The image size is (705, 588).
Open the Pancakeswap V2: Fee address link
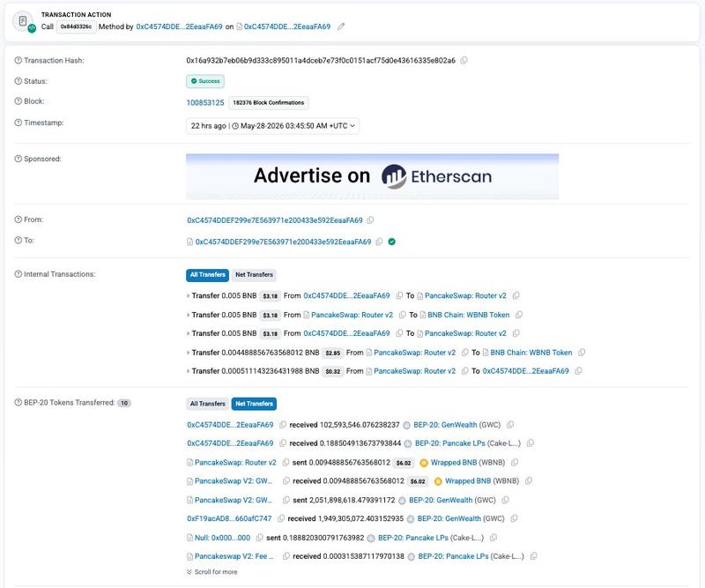(x=234, y=556)
